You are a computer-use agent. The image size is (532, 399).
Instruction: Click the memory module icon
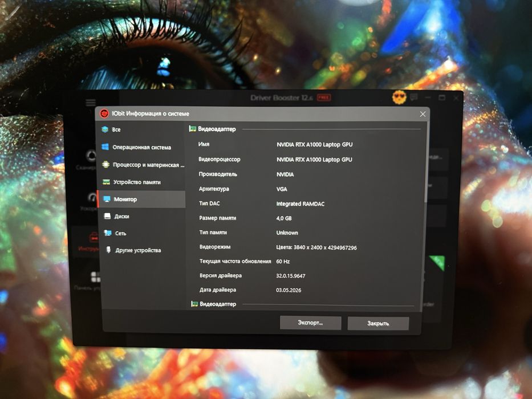click(x=106, y=182)
